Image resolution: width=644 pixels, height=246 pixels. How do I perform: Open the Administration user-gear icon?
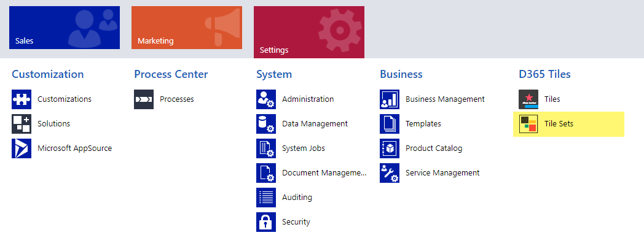[x=266, y=99]
